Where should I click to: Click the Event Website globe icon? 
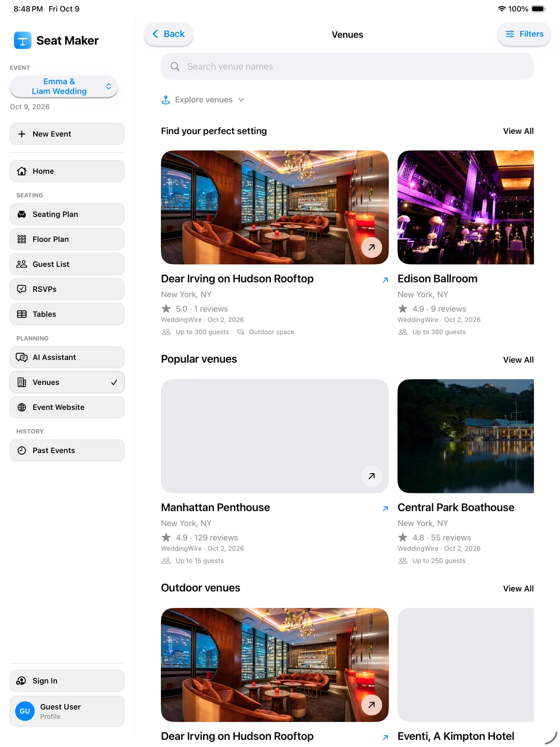[22, 407]
